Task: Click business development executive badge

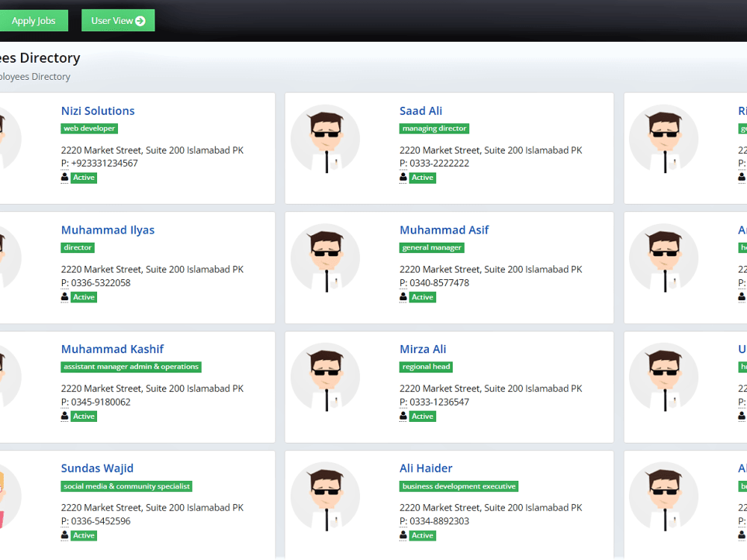Action: click(x=459, y=486)
